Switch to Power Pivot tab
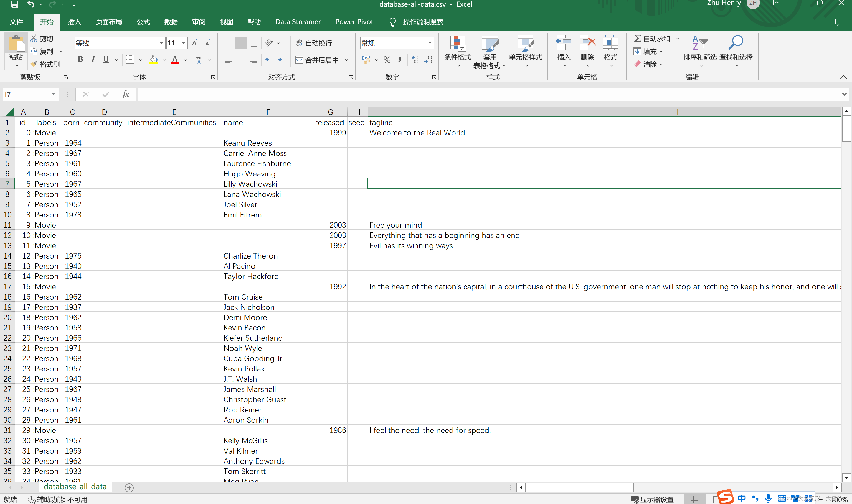The width and height of the screenshot is (852, 504). [x=354, y=22]
